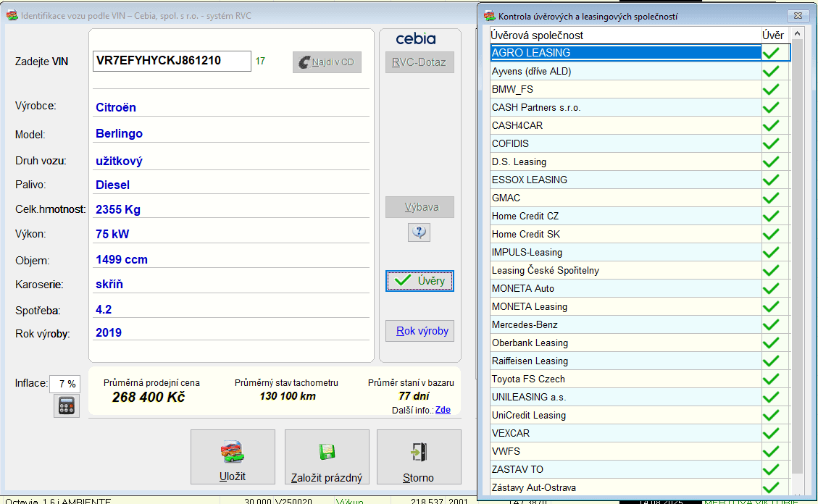Click the green check for VWFS row
The image size is (818, 504).
point(771,451)
